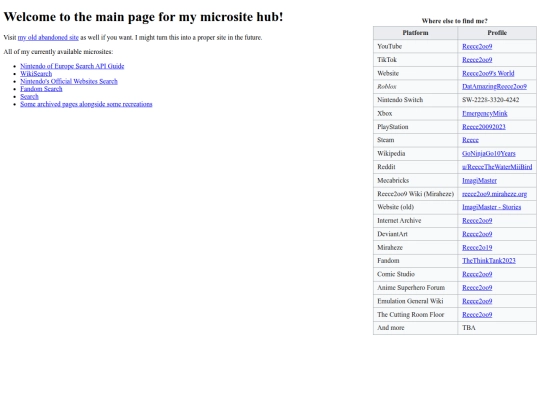Screen dimensions: 540x405
Task: Open the TheThinkTank2023 Fandom profile link
Action: [489, 260]
